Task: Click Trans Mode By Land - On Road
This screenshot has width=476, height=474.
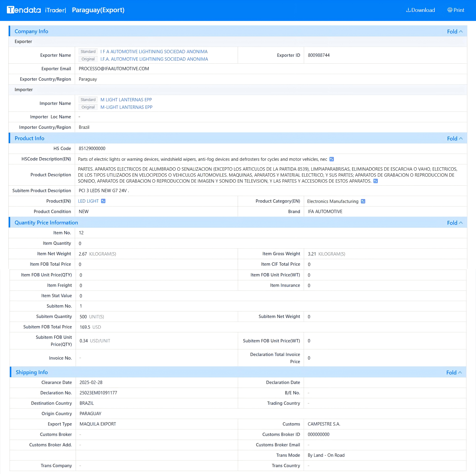Action: pyautogui.click(x=326, y=455)
